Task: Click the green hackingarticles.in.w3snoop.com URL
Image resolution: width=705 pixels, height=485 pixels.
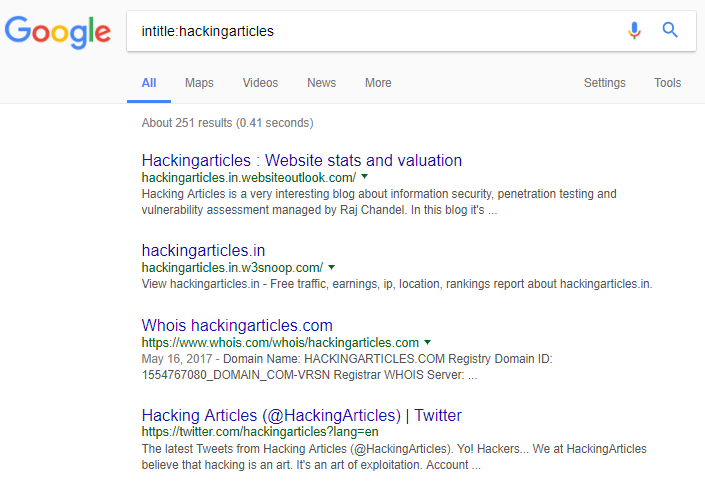Action: (x=232, y=267)
